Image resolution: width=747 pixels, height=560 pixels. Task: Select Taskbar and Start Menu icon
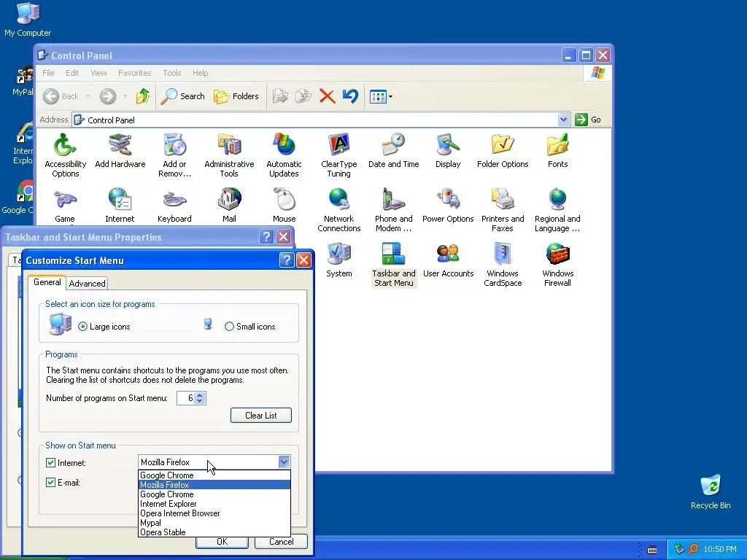(393, 265)
